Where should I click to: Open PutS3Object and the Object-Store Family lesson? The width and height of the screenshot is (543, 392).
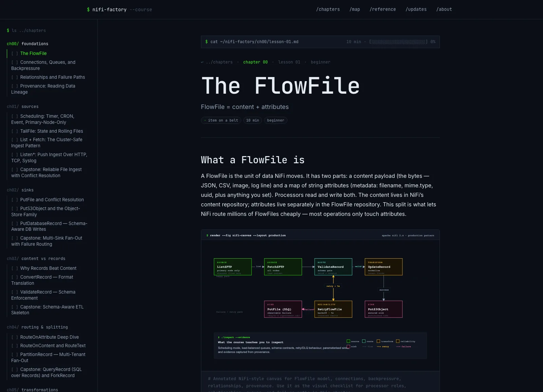point(45,211)
